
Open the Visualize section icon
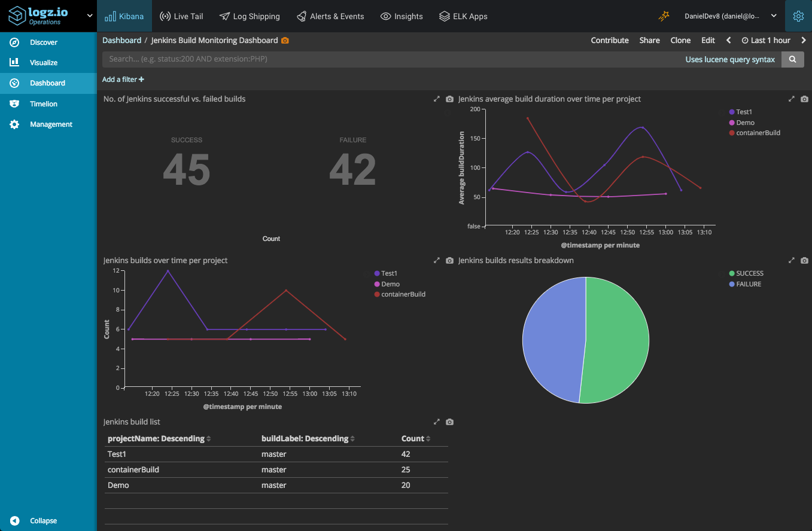15,63
